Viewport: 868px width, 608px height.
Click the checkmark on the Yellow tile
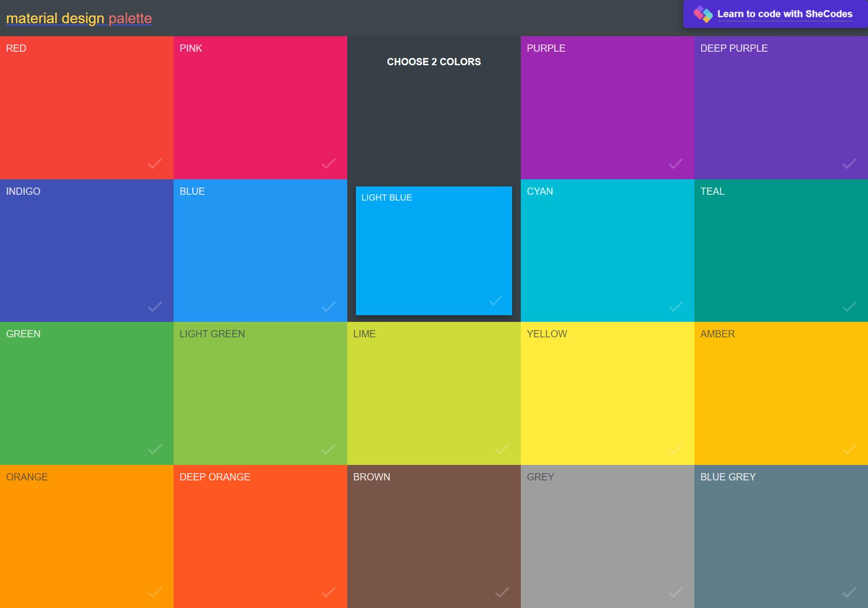pyautogui.click(x=676, y=449)
